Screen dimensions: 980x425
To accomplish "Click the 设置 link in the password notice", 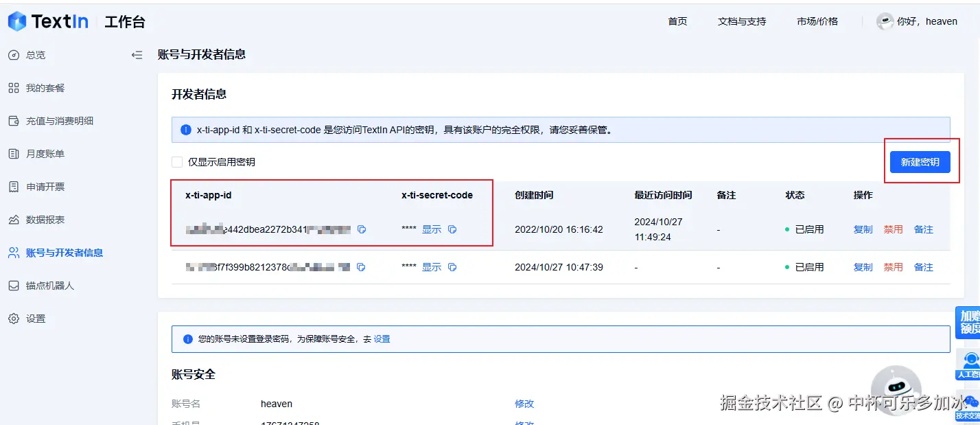I will click(x=382, y=339).
